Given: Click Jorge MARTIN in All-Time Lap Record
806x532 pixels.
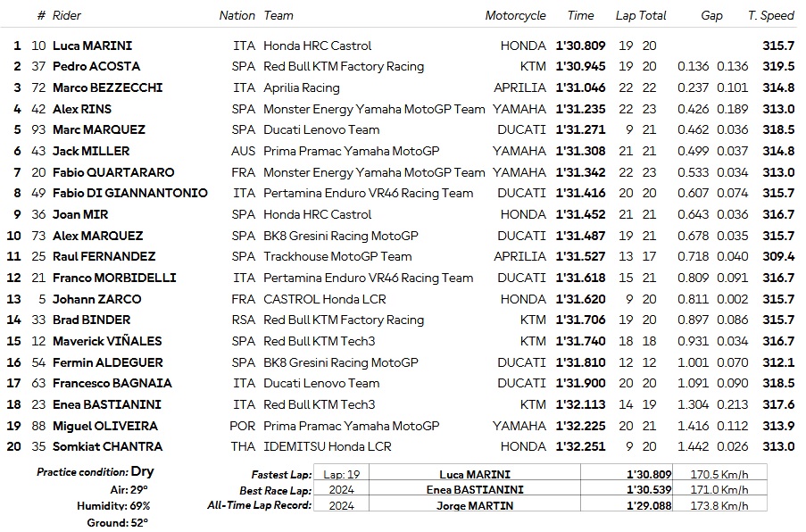Looking at the screenshot, I should [475, 505].
